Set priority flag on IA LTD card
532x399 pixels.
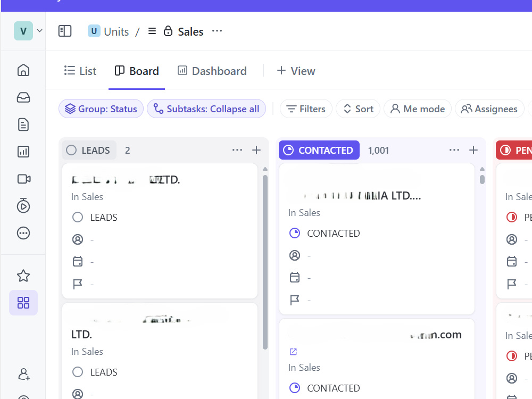click(x=295, y=300)
